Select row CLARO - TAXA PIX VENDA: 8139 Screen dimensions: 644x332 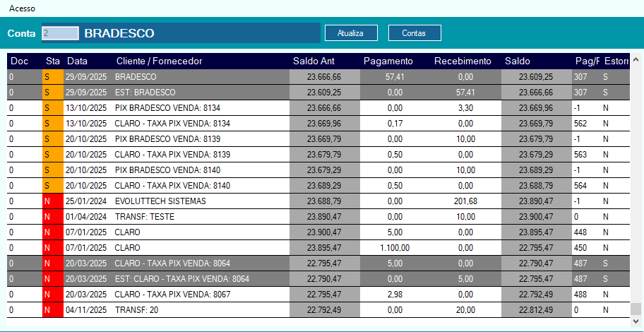click(x=318, y=155)
